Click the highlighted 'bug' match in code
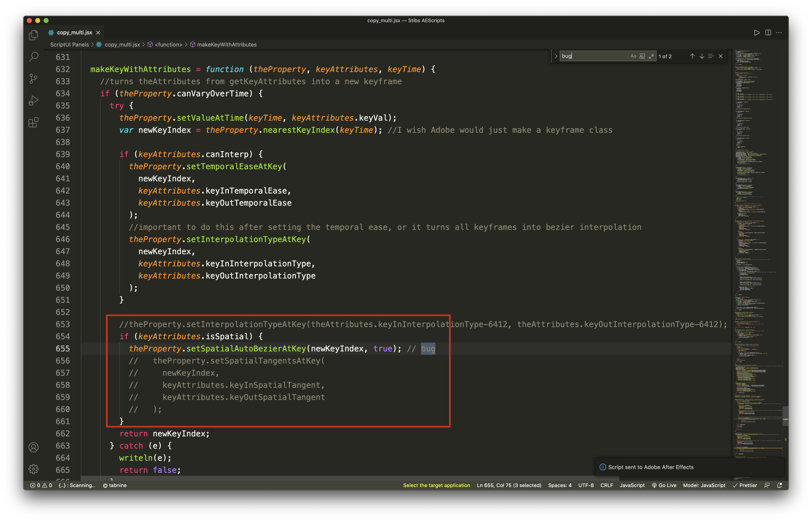 tap(428, 348)
